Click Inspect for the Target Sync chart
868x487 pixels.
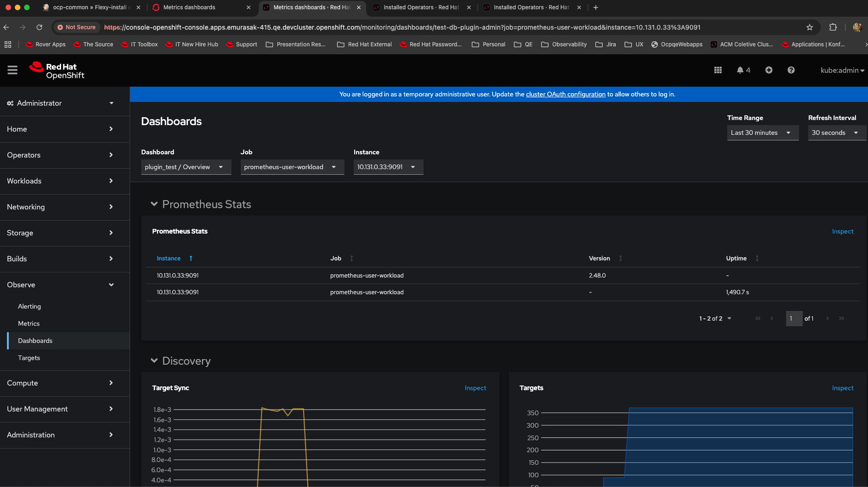(x=475, y=388)
